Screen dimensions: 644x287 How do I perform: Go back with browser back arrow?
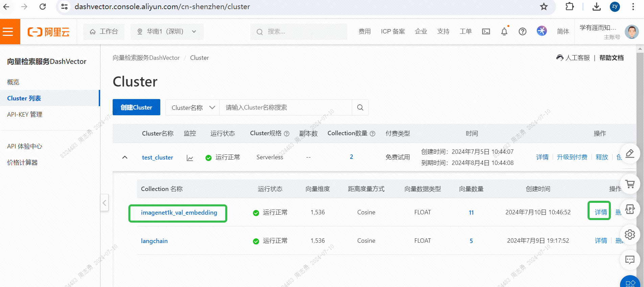coord(6,6)
